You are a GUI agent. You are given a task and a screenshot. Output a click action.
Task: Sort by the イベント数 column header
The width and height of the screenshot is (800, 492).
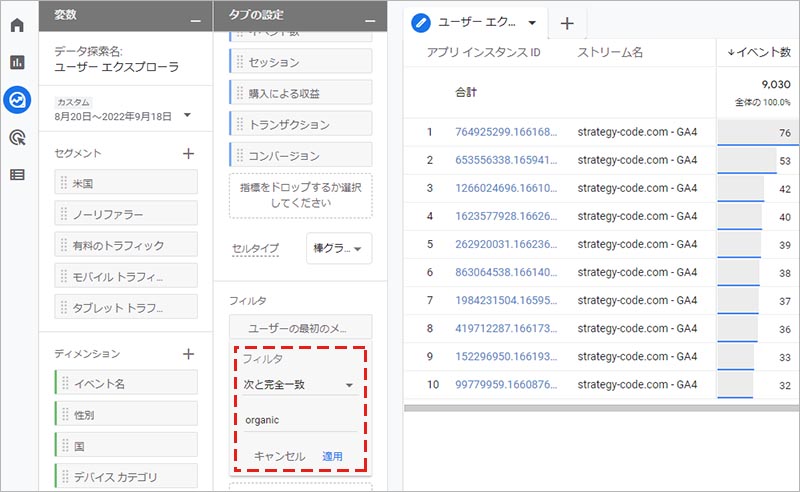761,52
